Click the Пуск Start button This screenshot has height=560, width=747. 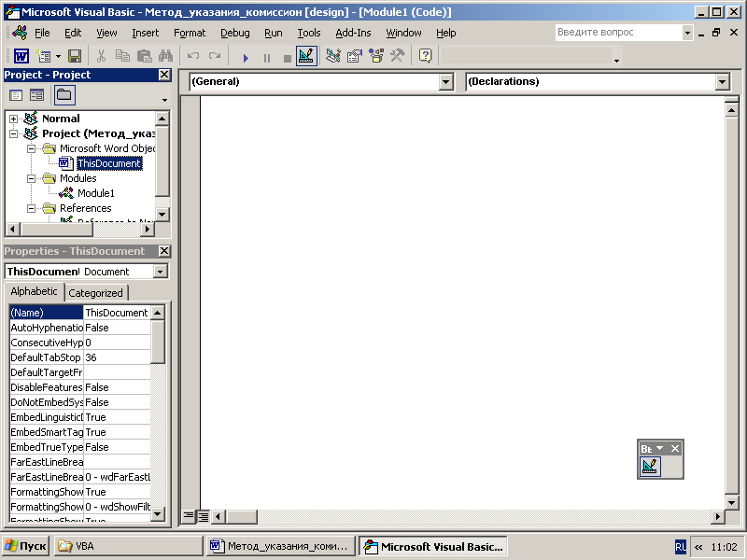click(25, 546)
